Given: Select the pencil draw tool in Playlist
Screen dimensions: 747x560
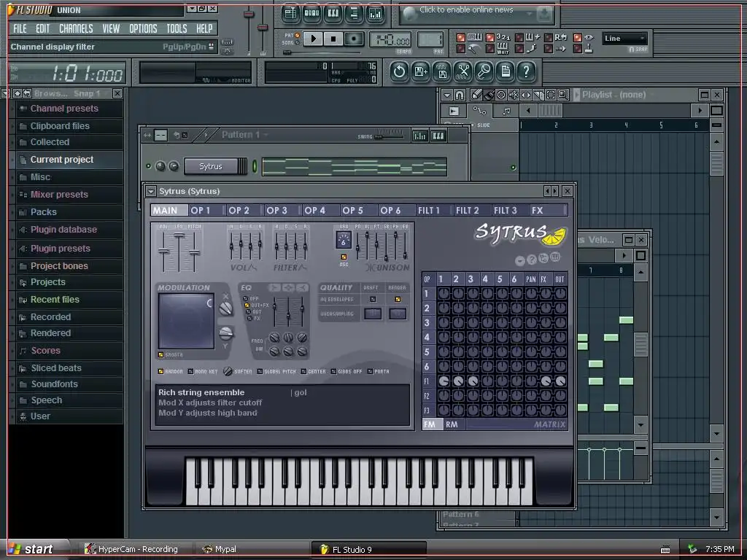Looking at the screenshot, I should (x=476, y=95).
